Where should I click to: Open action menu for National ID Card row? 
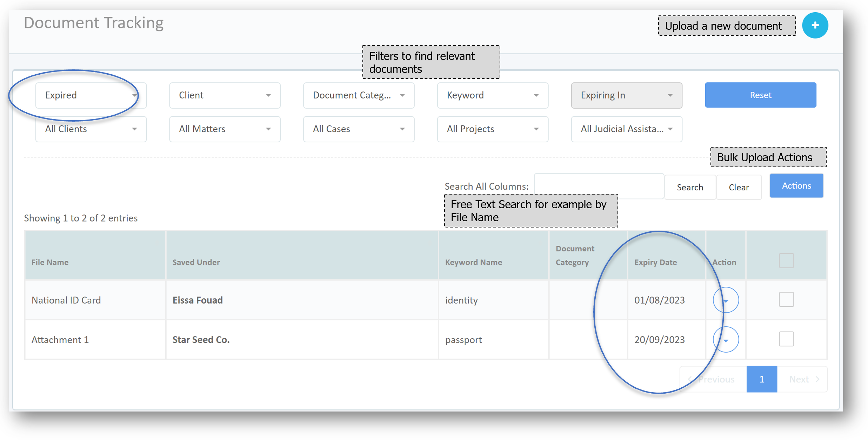726,300
